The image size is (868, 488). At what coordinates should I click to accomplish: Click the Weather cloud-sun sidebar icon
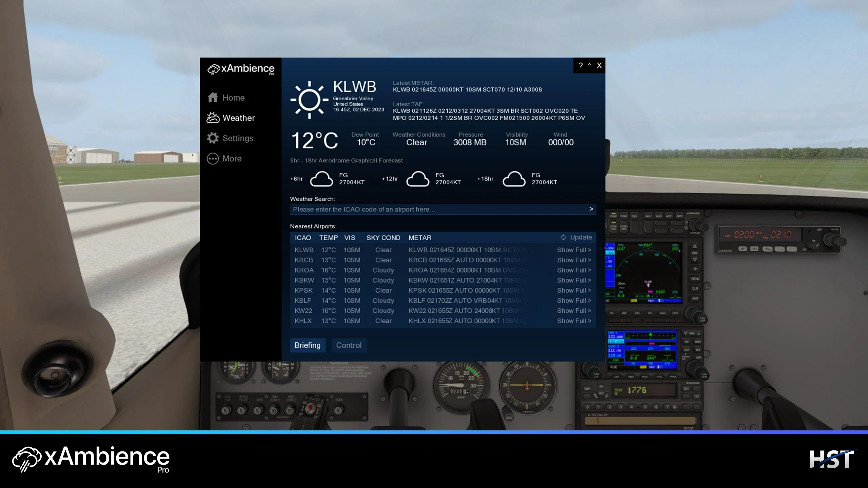pyautogui.click(x=213, y=118)
